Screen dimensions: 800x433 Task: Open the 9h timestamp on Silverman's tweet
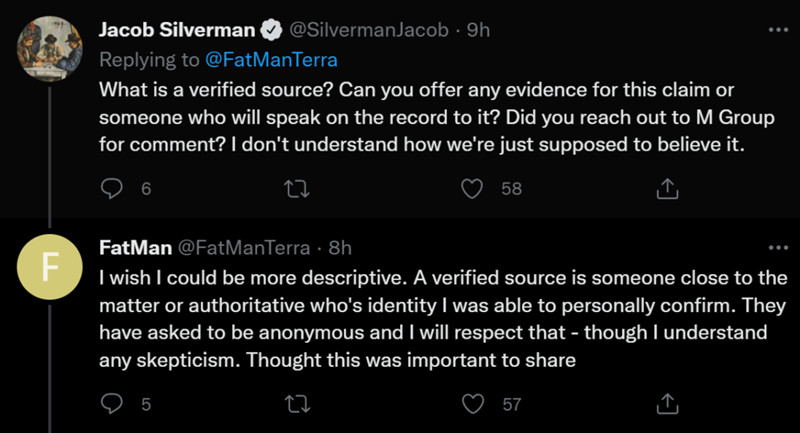click(478, 30)
